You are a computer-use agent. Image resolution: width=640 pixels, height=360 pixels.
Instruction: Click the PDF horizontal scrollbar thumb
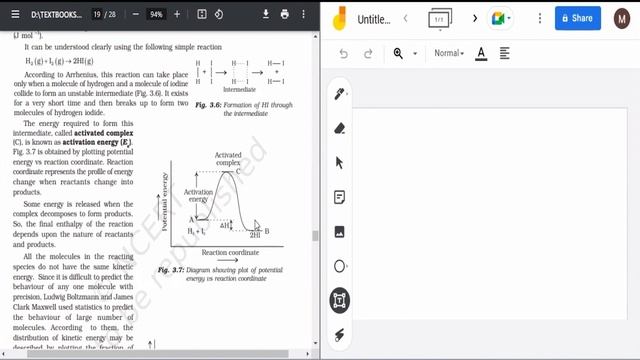(158, 354)
